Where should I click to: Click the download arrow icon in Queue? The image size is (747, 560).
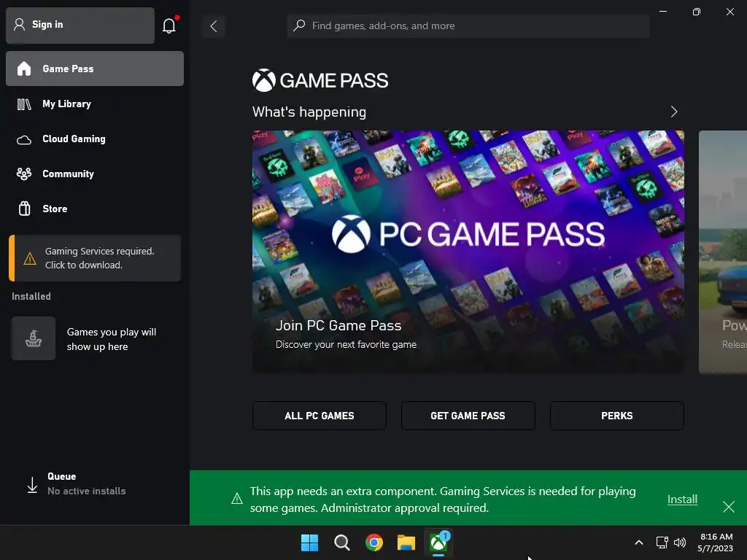32,485
